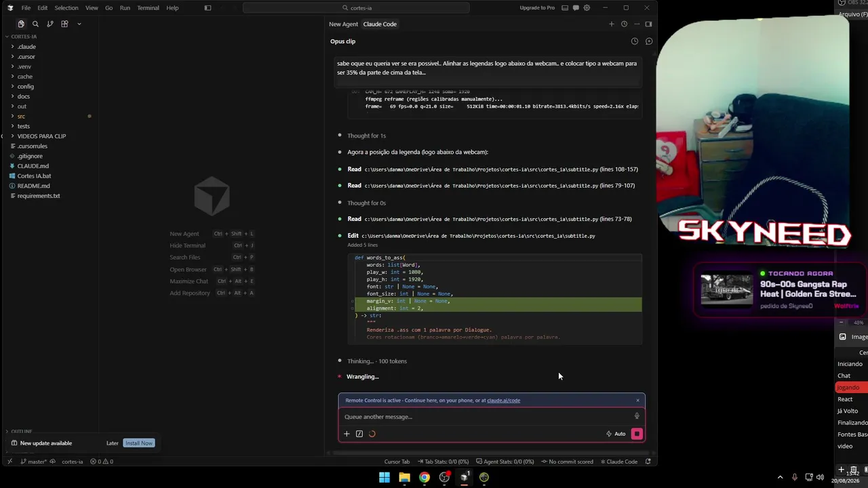Open the Edit menu
This screenshot has width=868, height=488.
click(x=42, y=8)
